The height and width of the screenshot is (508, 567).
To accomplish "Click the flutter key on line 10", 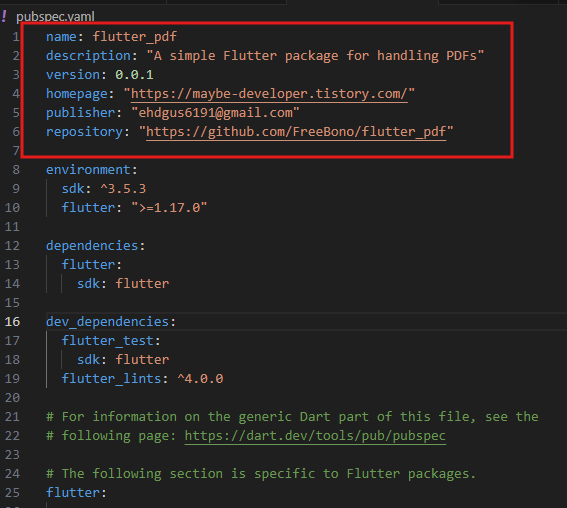I will pyautogui.click(x=88, y=208).
